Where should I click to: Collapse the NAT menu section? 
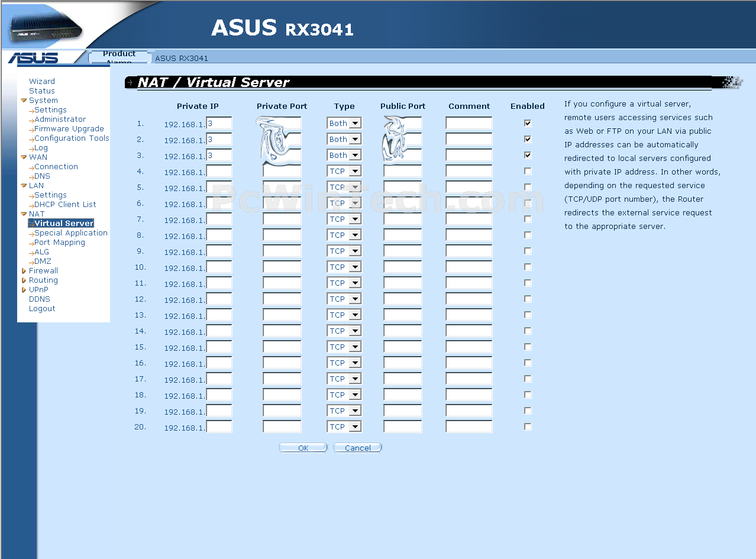point(24,214)
